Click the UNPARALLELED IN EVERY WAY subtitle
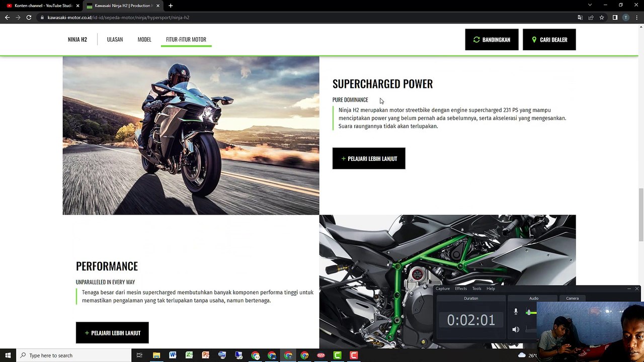This screenshot has height=362, width=644. pos(105,282)
